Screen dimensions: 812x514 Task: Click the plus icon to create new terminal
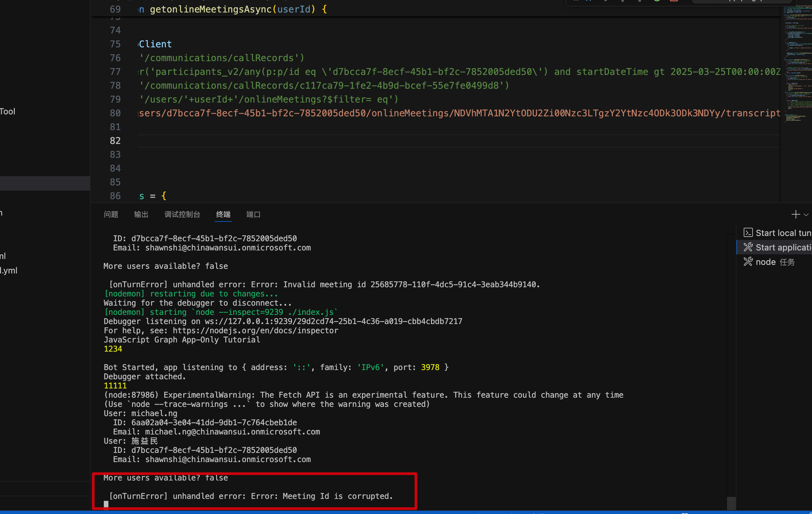click(796, 215)
